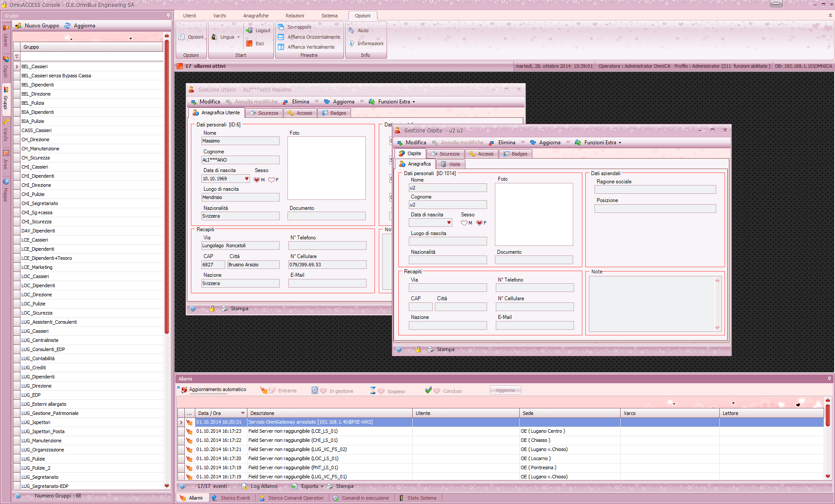Screen dimensions: 835x504
Task: Click the Log Allarmi icon
Action: [x=244, y=486]
